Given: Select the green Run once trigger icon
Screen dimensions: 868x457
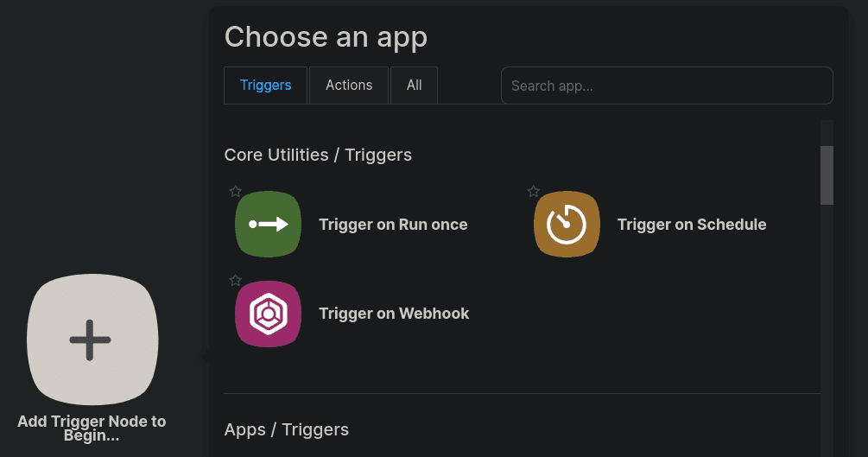Looking at the screenshot, I should [268, 225].
